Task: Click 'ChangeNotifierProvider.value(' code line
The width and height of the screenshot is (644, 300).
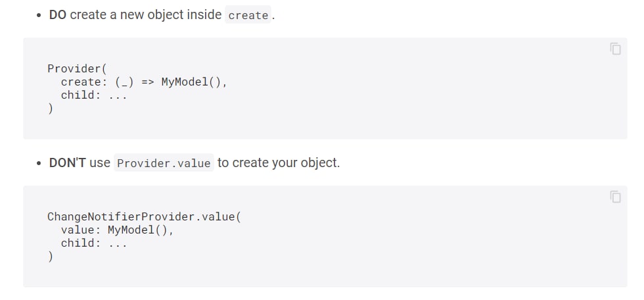Action: (x=144, y=216)
